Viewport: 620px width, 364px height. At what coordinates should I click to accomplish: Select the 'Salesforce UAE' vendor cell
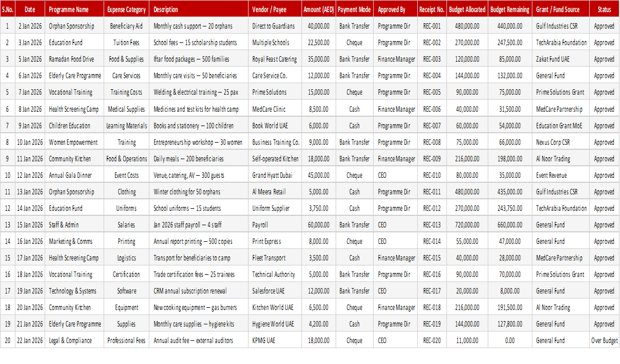(x=275, y=291)
